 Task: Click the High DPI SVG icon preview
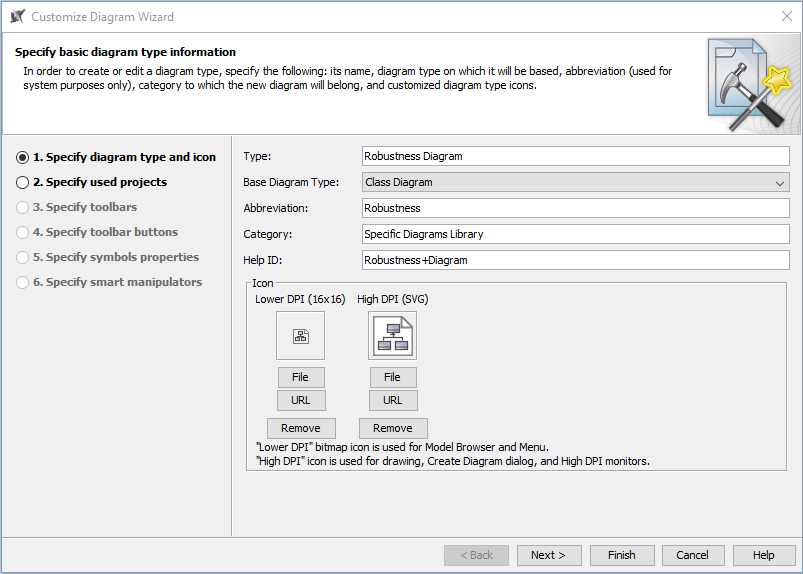[392, 336]
